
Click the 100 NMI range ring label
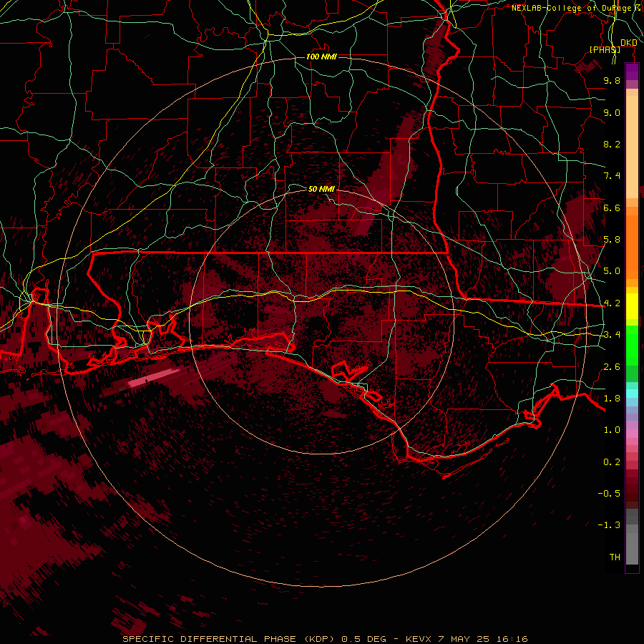click(x=321, y=57)
